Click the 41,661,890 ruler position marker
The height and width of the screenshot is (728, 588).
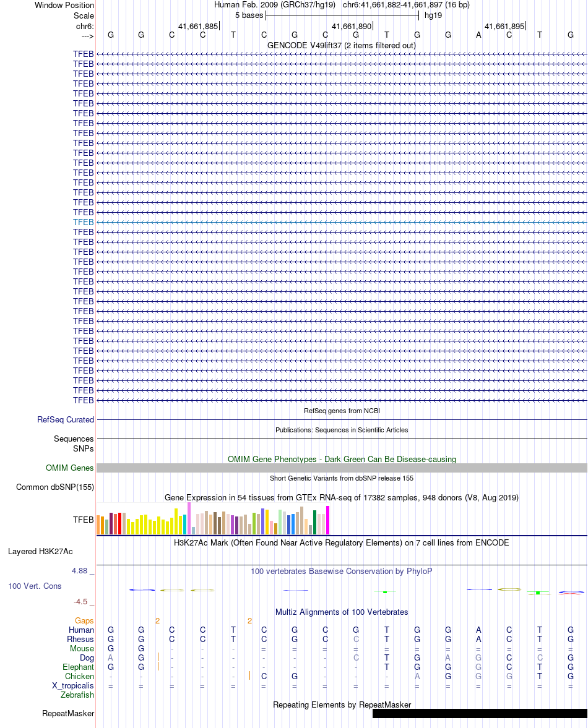[352, 27]
